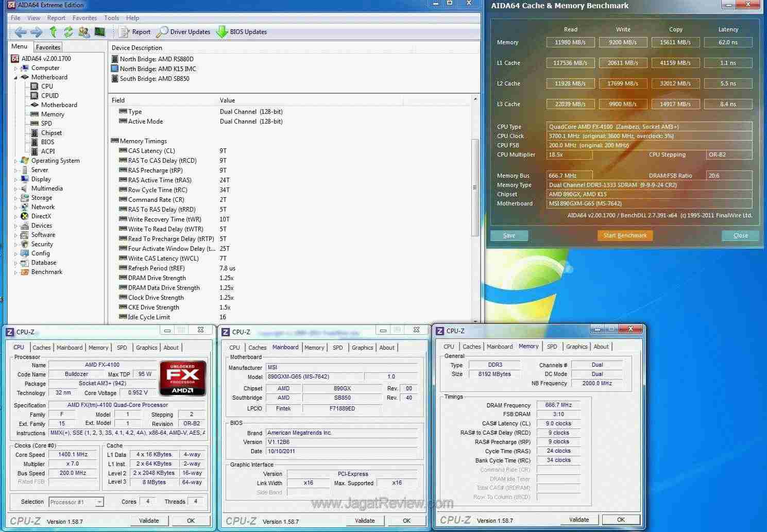Expand the Software tree node
The width and height of the screenshot is (767, 532).
[x=15, y=235]
